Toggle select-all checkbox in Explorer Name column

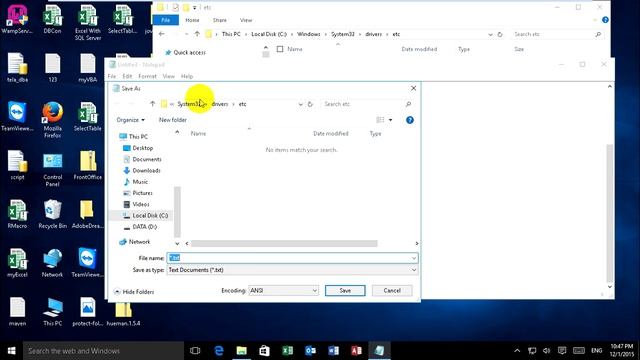click(280, 49)
